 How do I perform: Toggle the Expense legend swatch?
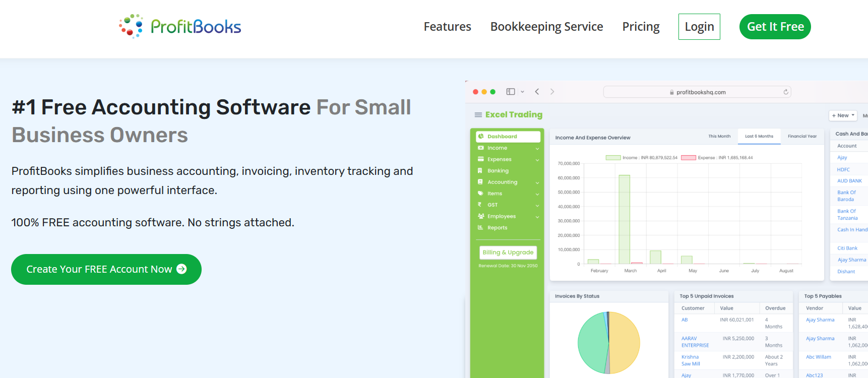coord(689,158)
